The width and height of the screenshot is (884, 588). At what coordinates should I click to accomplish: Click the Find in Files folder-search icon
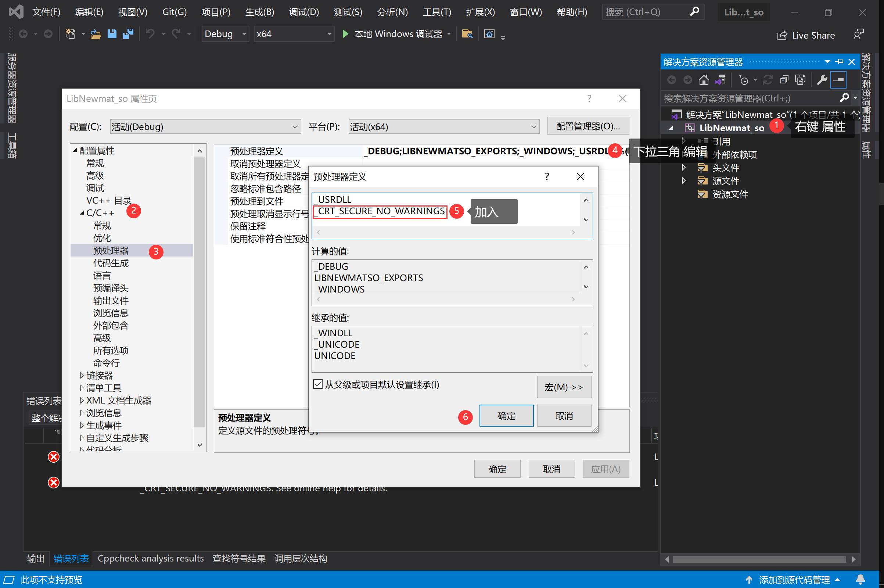click(467, 34)
